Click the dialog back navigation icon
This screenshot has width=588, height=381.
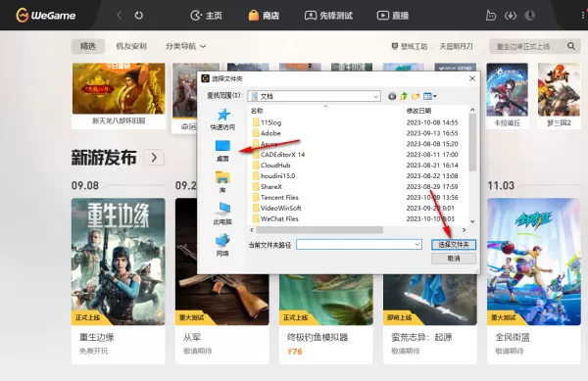392,96
